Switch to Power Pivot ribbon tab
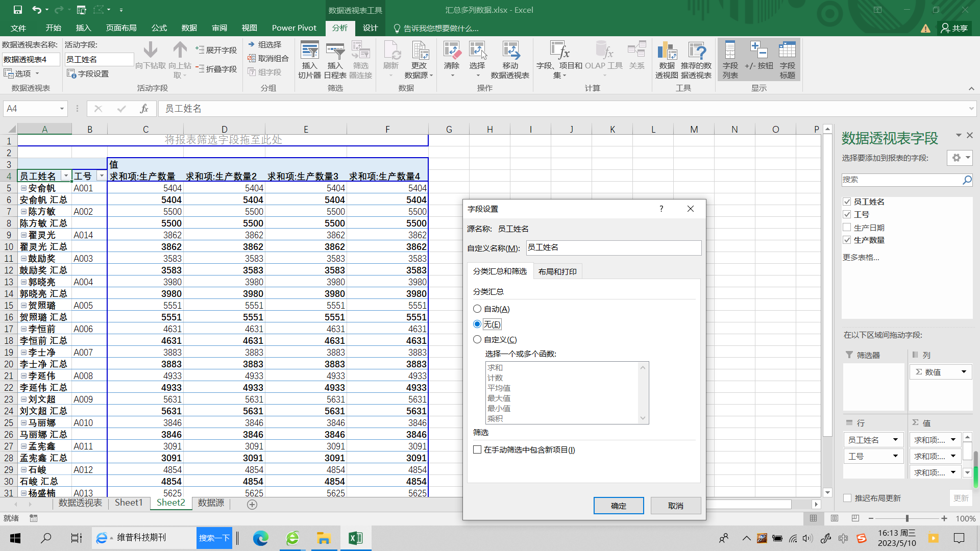Screen dimensions: 980x551 (294, 28)
